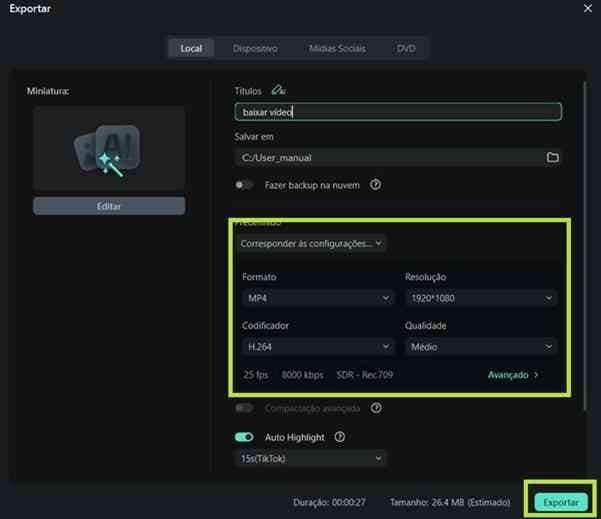Open the Qualidade Médio dropdown
Viewport: 601px width, 519px height.
[481, 347]
